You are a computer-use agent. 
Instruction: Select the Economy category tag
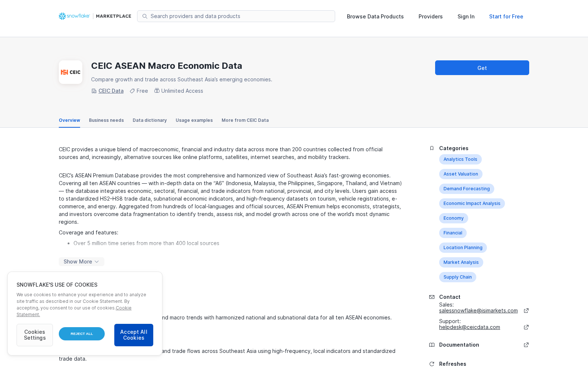(453, 218)
